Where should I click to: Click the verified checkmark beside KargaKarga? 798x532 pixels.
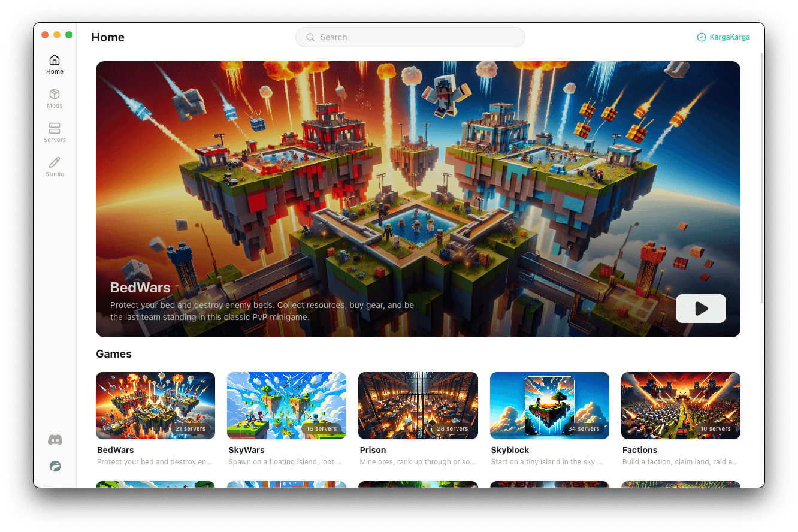click(x=701, y=37)
